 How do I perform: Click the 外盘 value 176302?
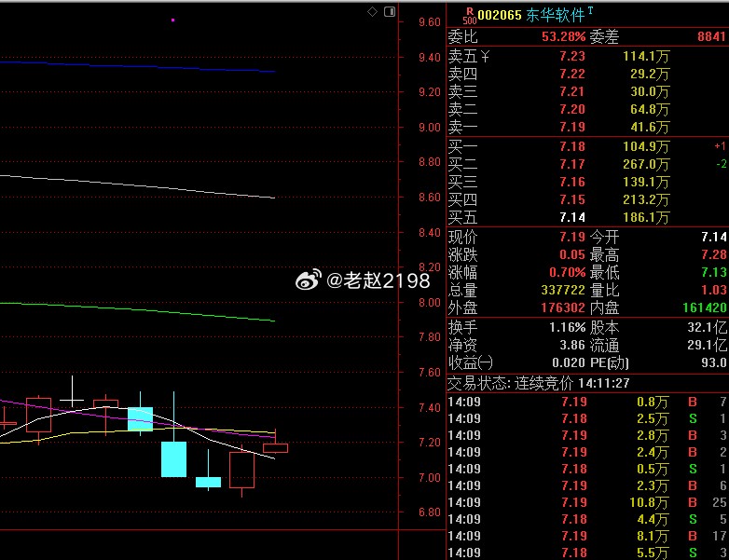563,307
